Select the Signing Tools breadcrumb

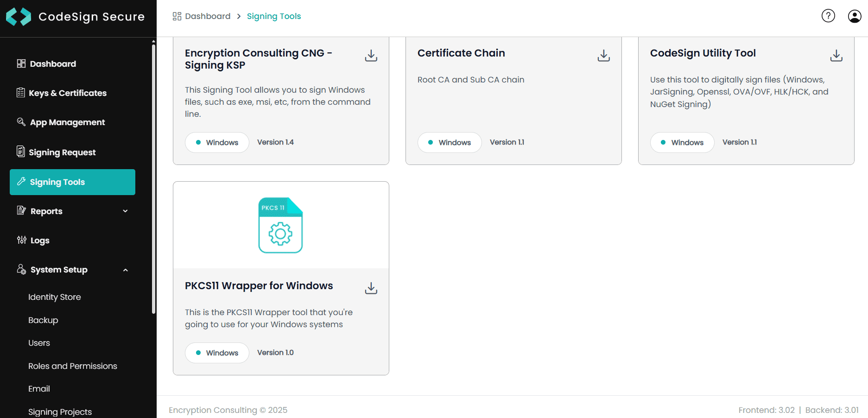(274, 16)
